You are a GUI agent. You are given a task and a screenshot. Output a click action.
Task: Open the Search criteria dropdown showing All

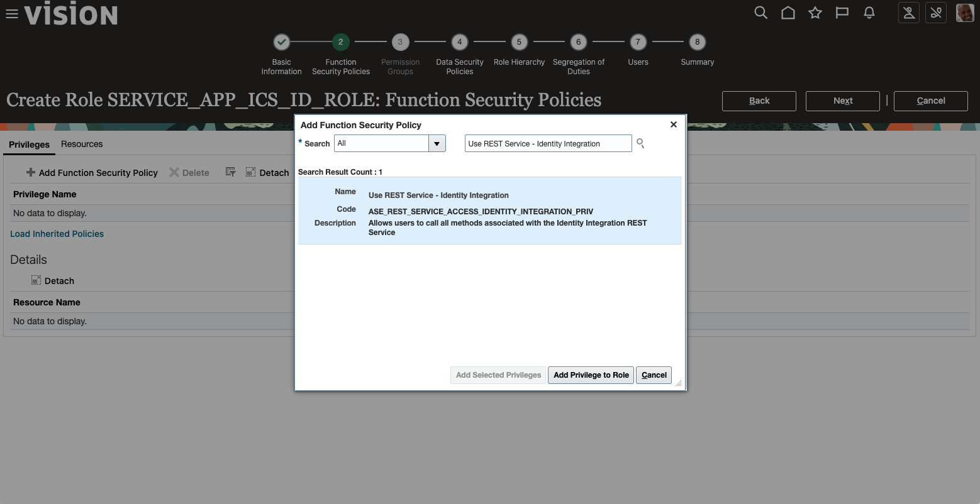pos(437,143)
